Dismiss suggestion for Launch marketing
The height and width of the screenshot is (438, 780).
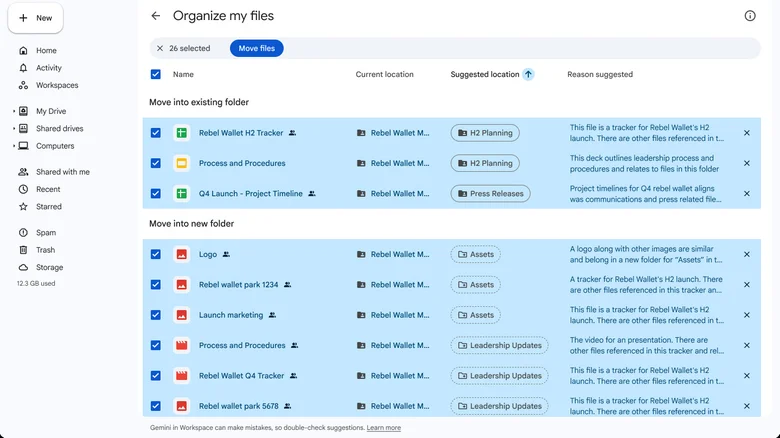pos(747,315)
